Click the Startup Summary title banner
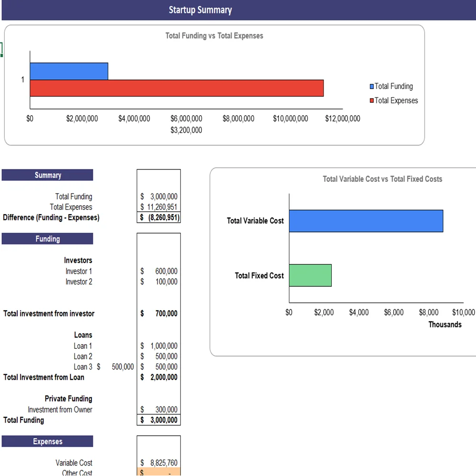 (x=200, y=10)
